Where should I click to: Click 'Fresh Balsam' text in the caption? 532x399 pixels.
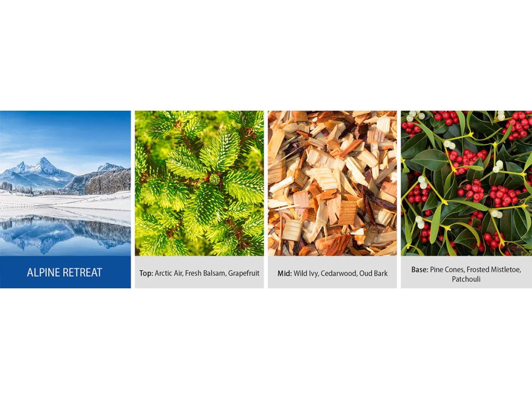point(206,273)
